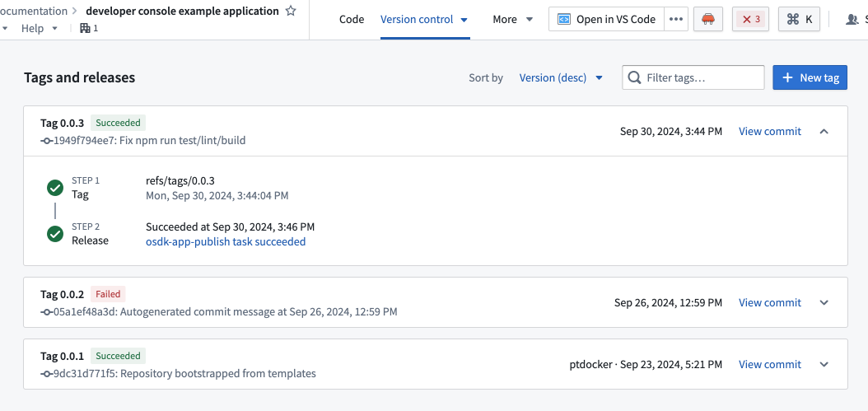Open the ellipsis menu beside Open in VS Code
Viewport: 868px width, 411px height.
(676, 20)
